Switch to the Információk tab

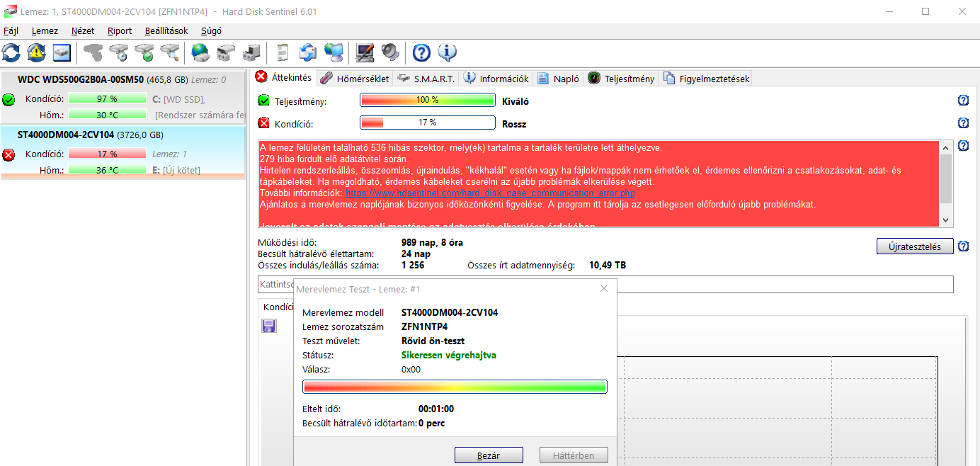point(496,79)
